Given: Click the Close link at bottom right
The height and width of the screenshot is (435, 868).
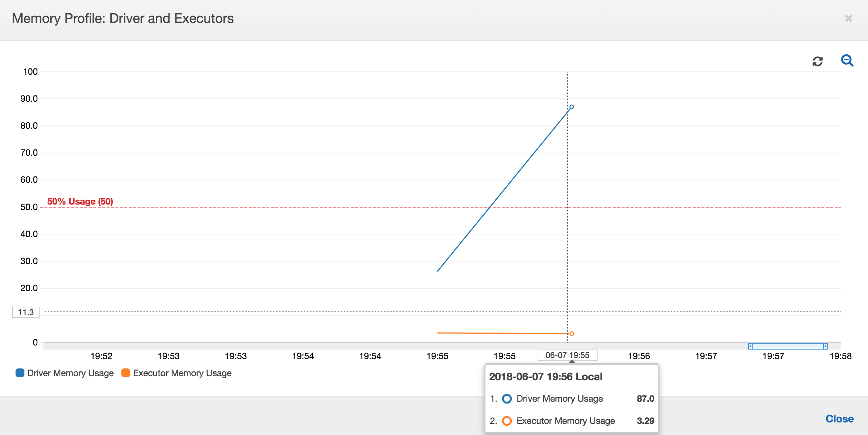Looking at the screenshot, I should coord(840,418).
